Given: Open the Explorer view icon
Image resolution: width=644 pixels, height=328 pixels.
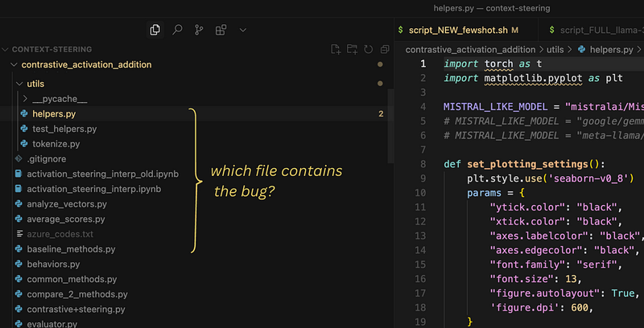Looking at the screenshot, I should pos(155,30).
